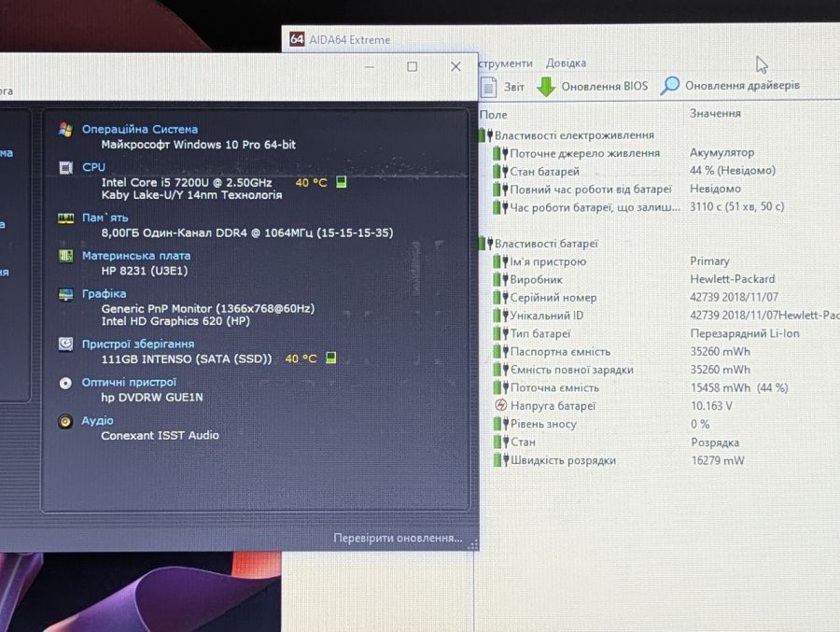The width and height of the screenshot is (840, 632).
Task: Click the INTENSO SSD temperature indicator icon
Action: click(x=330, y=358)
